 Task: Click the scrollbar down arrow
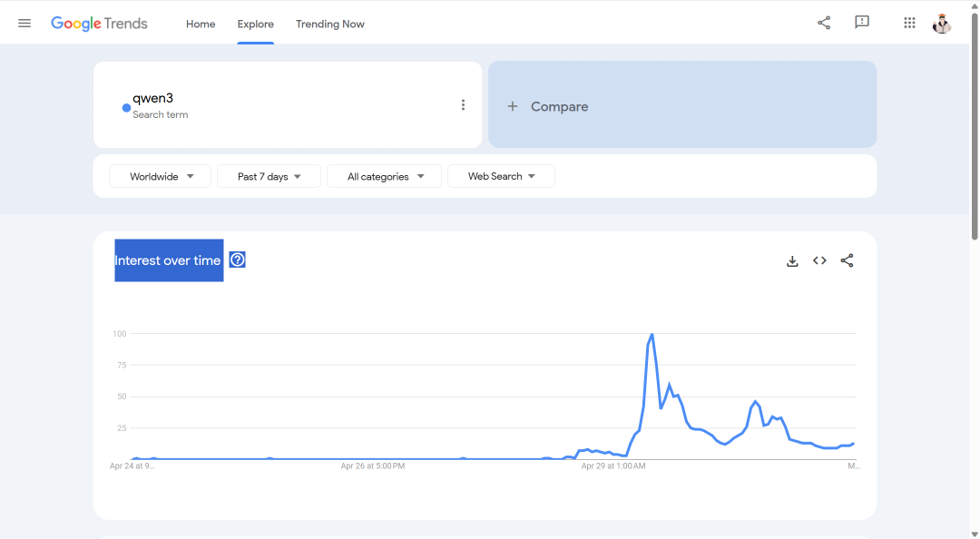[x=975, y=534]
